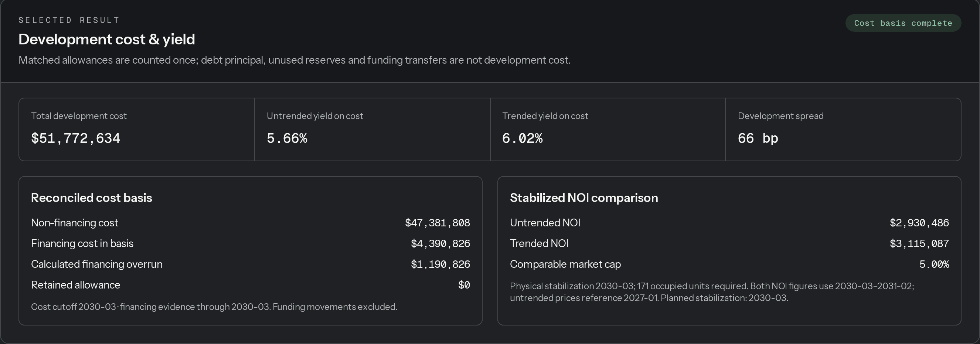Select the retained allowance value $0
Image resolution: width=980 pixels, height=344 pixels.
(464, 285)
